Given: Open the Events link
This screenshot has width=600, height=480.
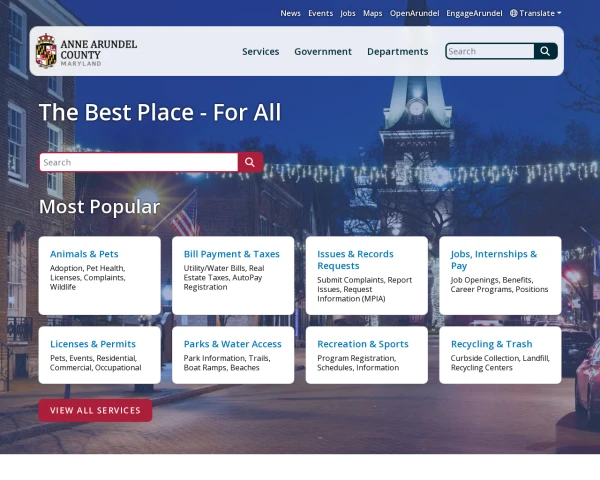Looking at the screenshot, I should 320,14.
